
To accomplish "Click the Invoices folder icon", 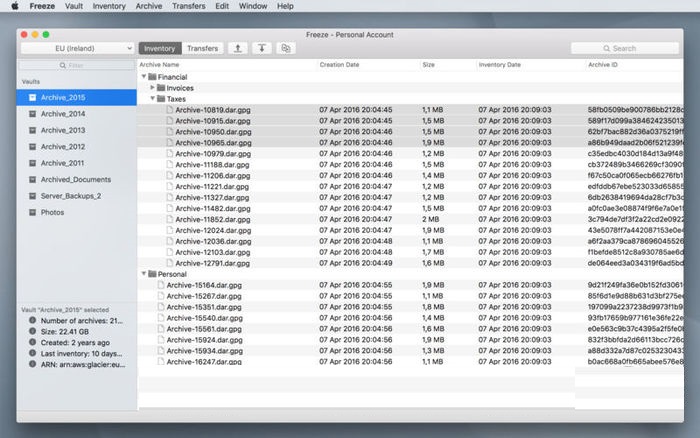I will pyautogui.click(x=161, y=88).
